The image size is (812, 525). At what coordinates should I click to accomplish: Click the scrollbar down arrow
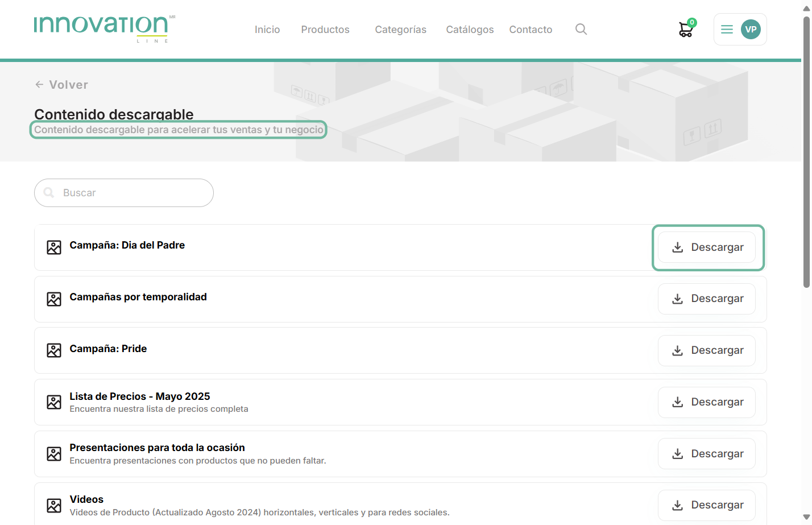point(806,517)
